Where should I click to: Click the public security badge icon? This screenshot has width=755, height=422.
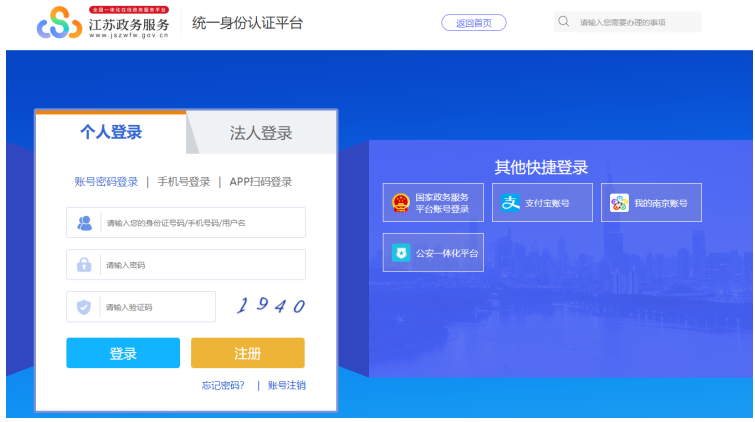(401, 253)
